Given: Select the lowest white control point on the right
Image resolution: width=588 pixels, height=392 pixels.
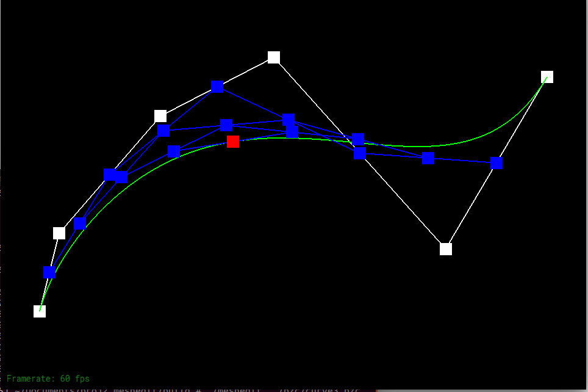Looking at the screenshot, I should (446, 249).
